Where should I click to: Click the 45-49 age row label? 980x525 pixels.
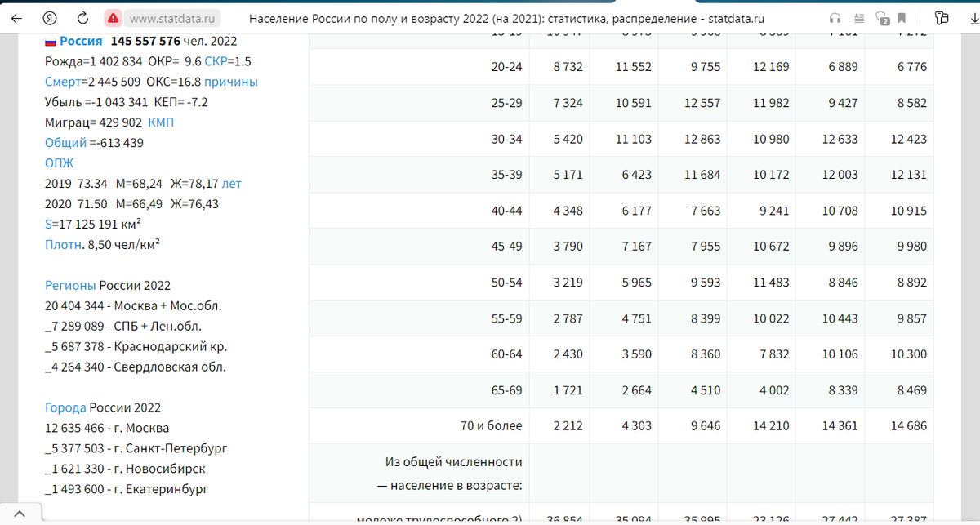coord(506,247)
